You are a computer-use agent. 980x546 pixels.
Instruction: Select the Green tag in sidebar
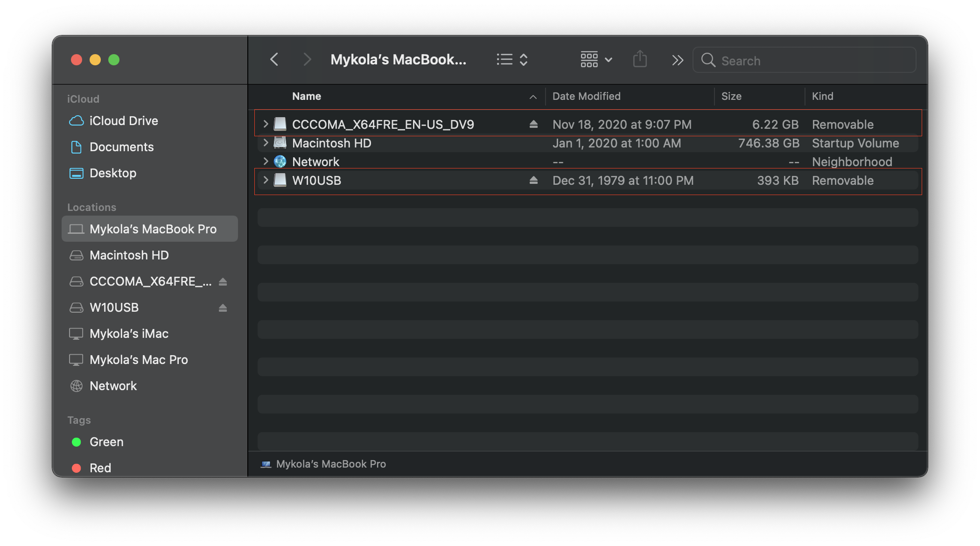coord(106,442)
